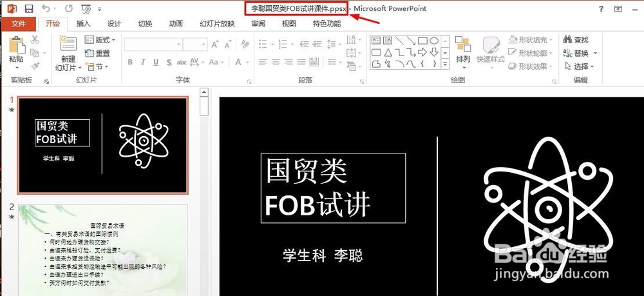Click the Increase List Level indent icon
Image resolution: width=644 pixels, height=296 pixels.
tap(317, 44)
